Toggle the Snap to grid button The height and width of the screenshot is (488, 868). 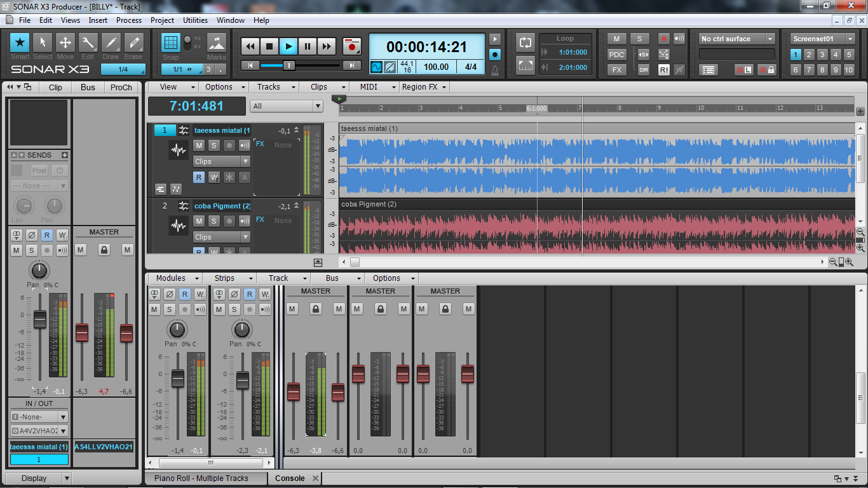click(x=170, y=43)
